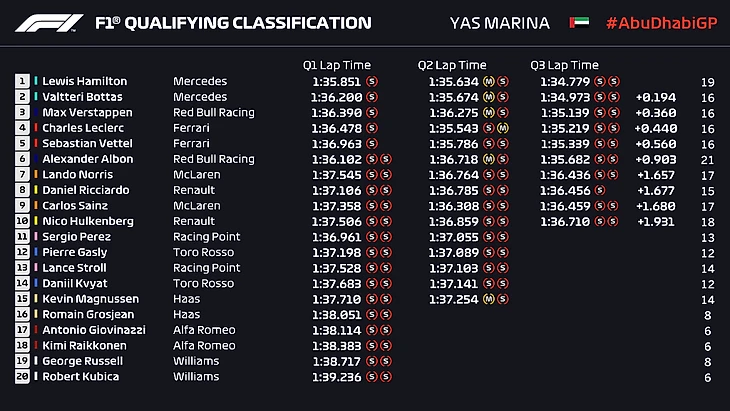Click Leclerc's red Ferrari color bar
The width and height of the screenshot is (730, 411).
pyautogui.click(x=36, y=128)
